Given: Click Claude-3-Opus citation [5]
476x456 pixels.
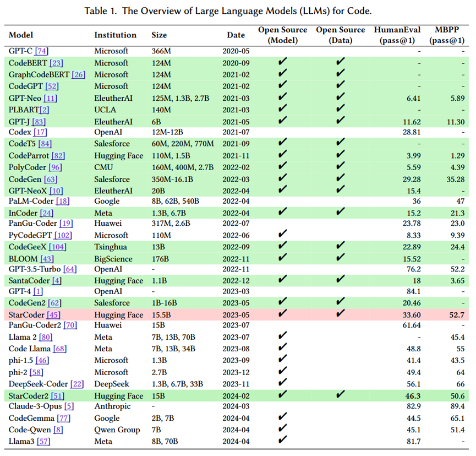Looking at the screenshot, I should tap(69, 406).
